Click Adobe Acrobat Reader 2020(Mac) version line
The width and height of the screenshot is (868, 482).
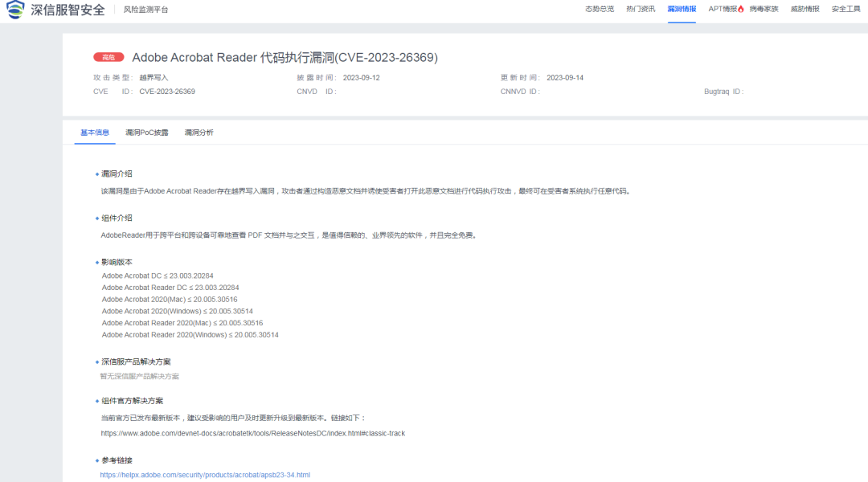[x=182, y=323]
